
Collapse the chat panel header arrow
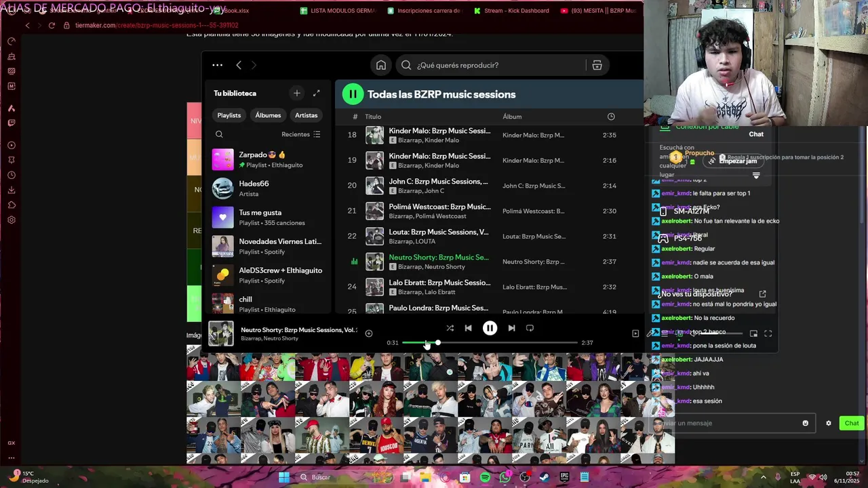point(756,176)
